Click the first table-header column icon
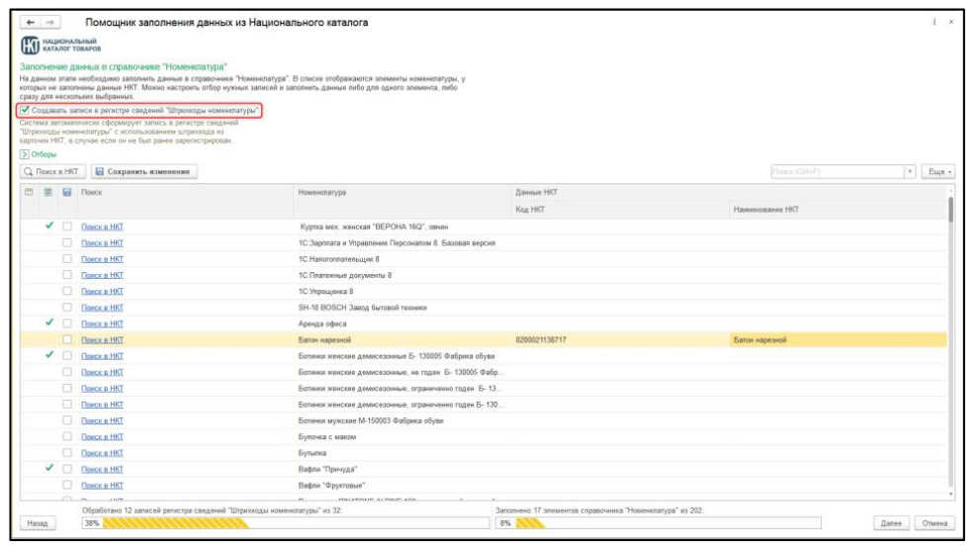Image resolution: width=980 pixels, height=551 pixels. click(x=29, y=192)
